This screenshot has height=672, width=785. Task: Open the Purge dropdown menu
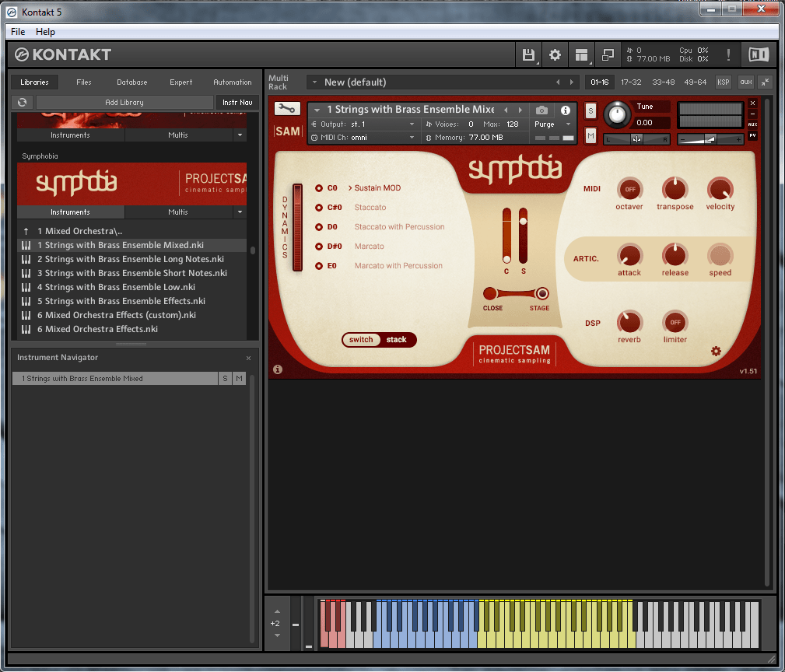coord(552,124)
